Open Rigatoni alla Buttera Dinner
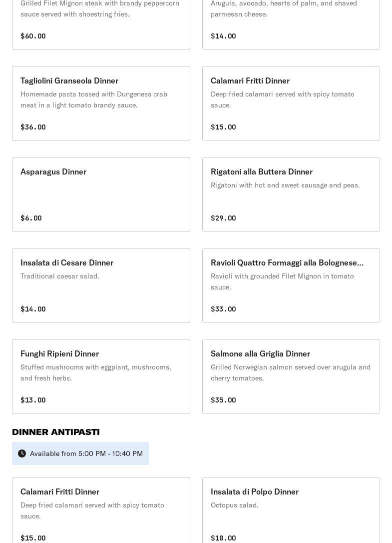The height and width of the screenshot is (543, 392). [x=291, y=194]
